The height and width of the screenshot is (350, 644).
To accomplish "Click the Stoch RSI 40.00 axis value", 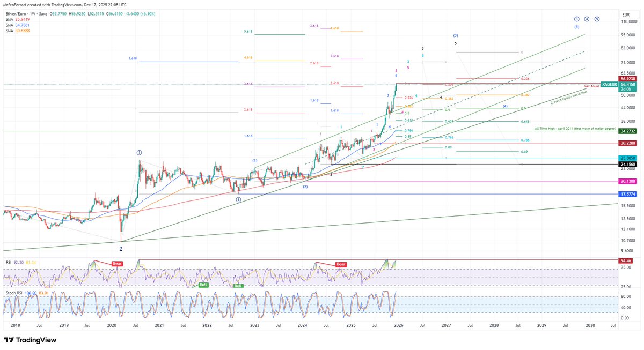I will point(625,307).
